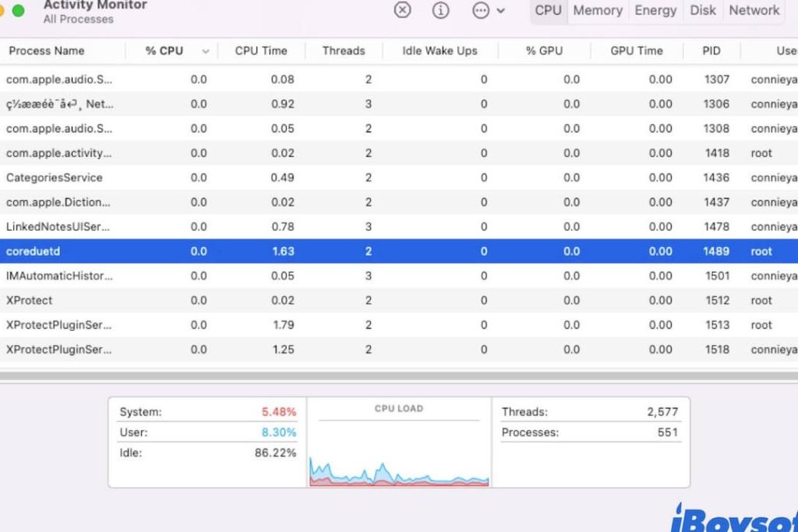Screen dimensions: 798x532
Task: Click the CPU Time value 0.92
Action: [x=282, y=104]
